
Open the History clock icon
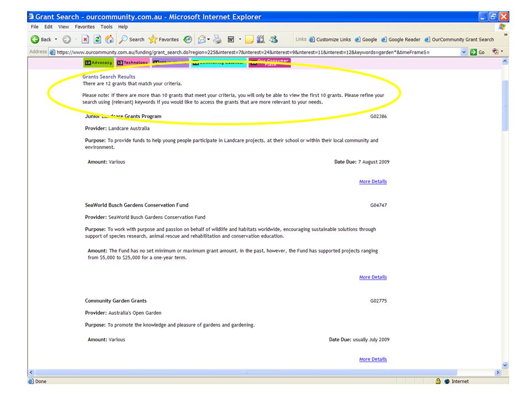tap(188, 39)
